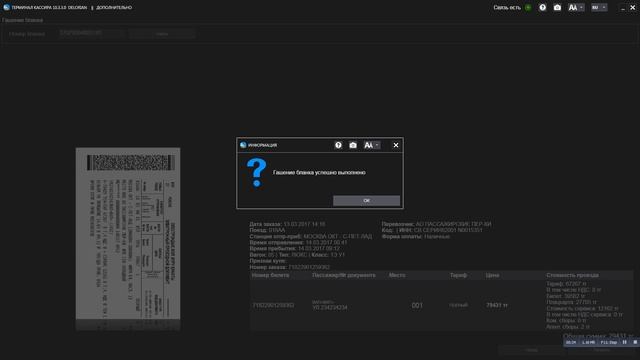This screenshot has width=640, height=360.
Task: Minimize the terminal main window
Action: pos(623,7)
